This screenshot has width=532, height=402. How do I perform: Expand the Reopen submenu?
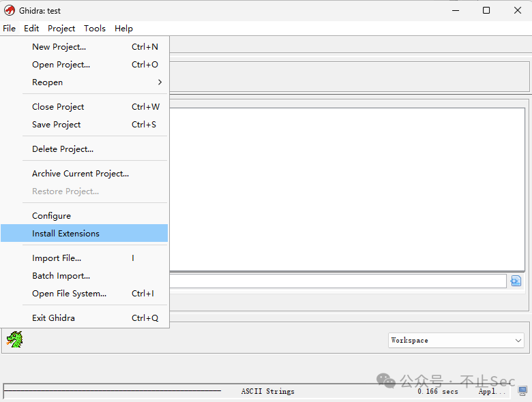(x=84, y=82)
